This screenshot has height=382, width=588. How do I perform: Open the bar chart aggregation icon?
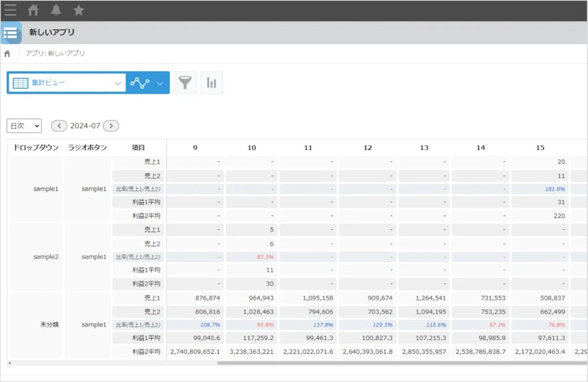[x=211, y=83]
